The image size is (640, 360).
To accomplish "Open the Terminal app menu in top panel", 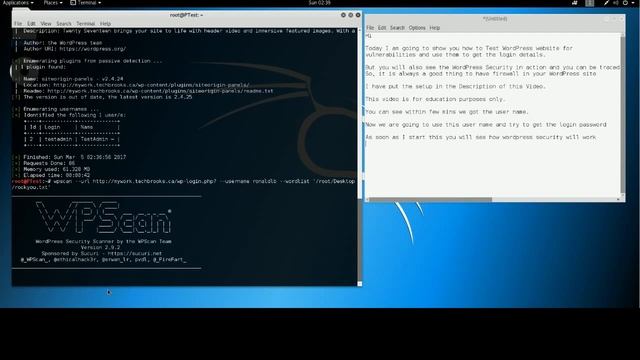I will 85,3.
